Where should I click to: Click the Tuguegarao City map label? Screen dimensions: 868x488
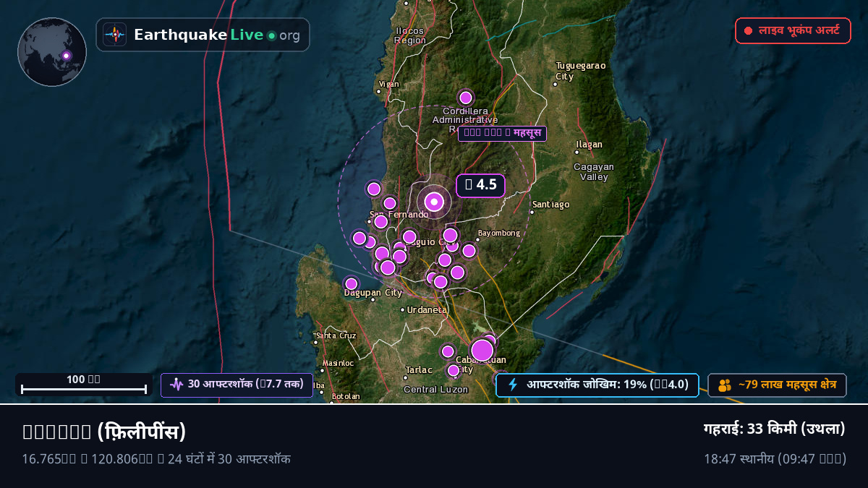tap(581, 71)
